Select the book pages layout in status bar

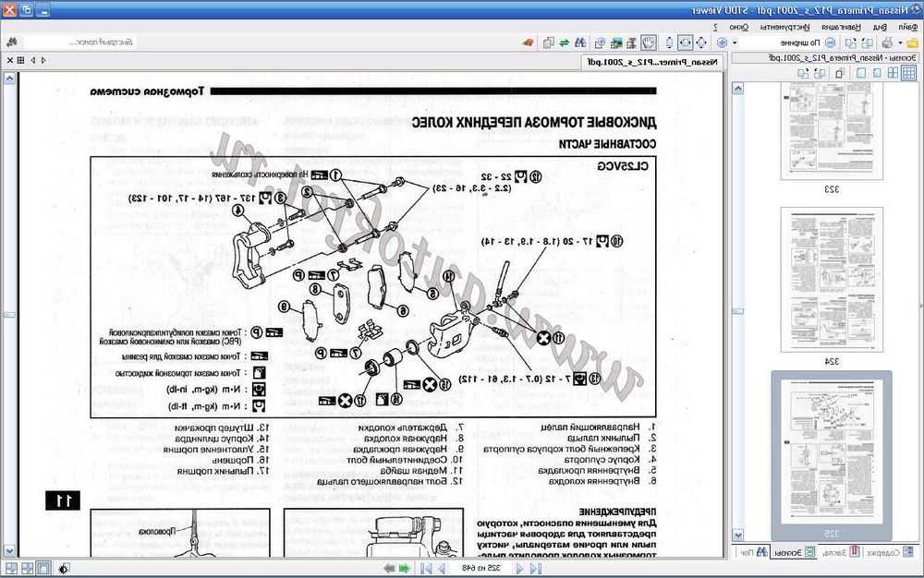pos(10,568)
